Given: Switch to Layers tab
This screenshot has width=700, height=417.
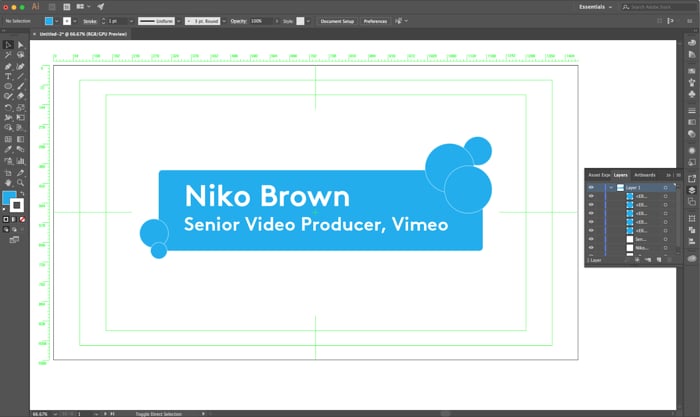Looking at the screenshot, I should click(621, 175).
